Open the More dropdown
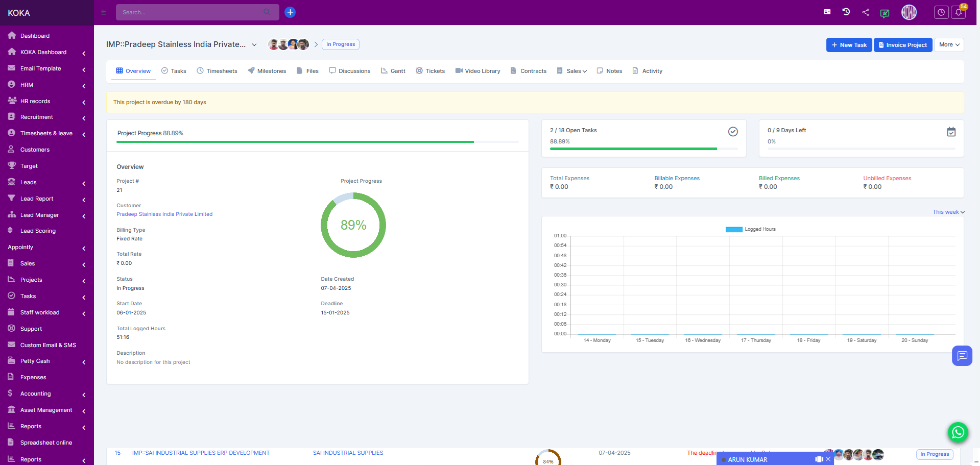 click(x=949, y=45)
